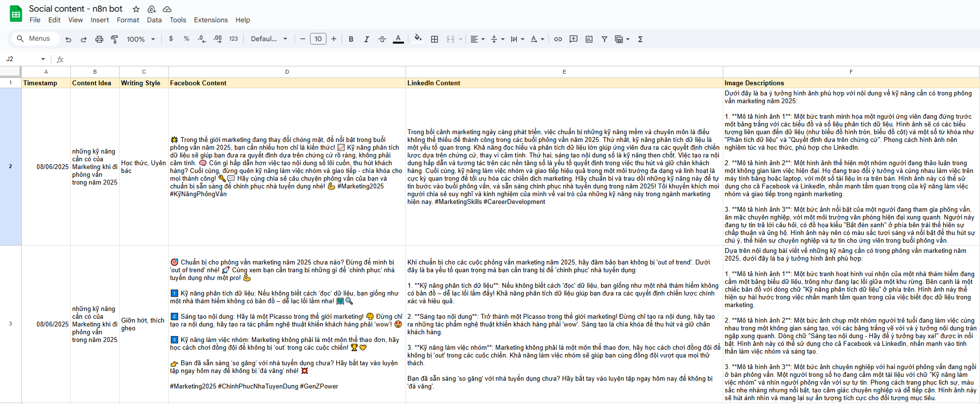Expand the Default font dropdown
This screenshot has height=404, width=980.
click(x=269, y=39)
